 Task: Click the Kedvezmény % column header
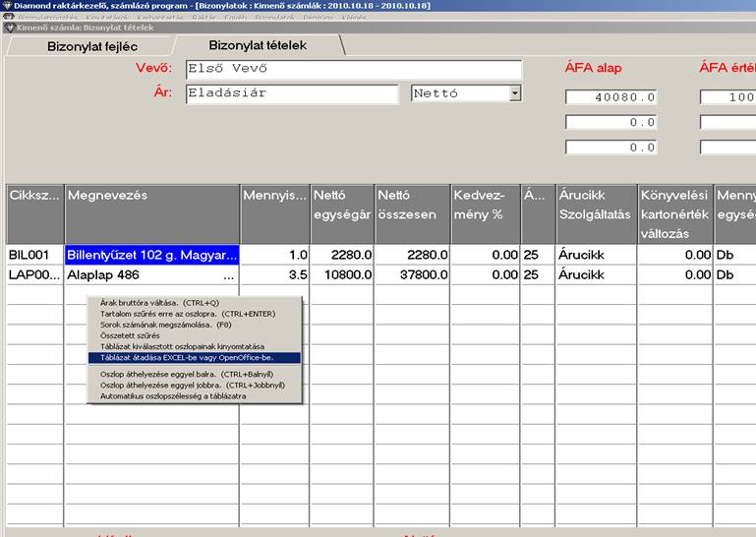click(x=486, y=213)
